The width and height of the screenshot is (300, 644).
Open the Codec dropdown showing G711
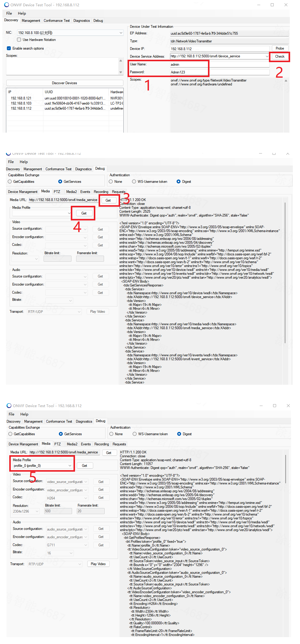[67, 545]
